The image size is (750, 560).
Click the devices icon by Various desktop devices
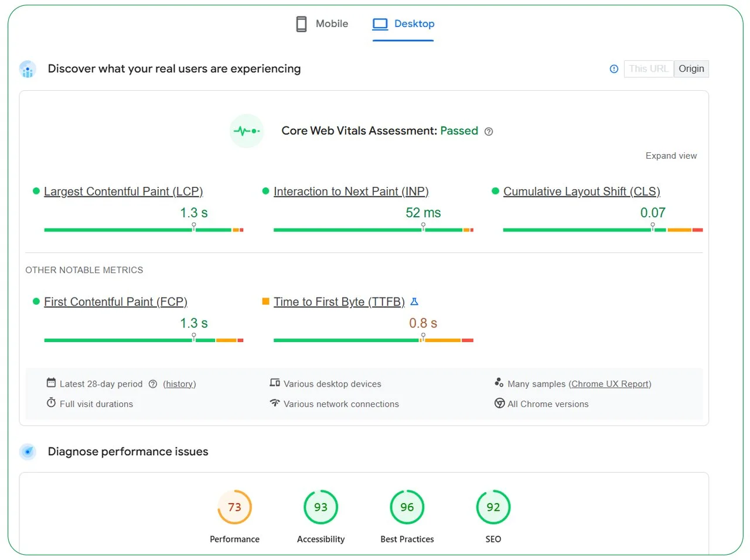[275, 383]
